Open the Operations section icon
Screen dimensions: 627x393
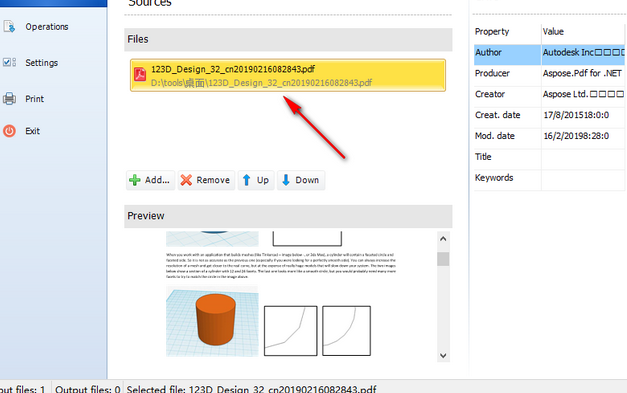(9, 27)
